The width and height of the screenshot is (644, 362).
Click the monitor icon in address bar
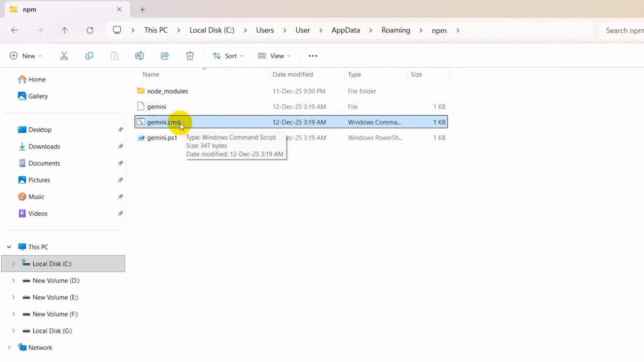point(117,30)
